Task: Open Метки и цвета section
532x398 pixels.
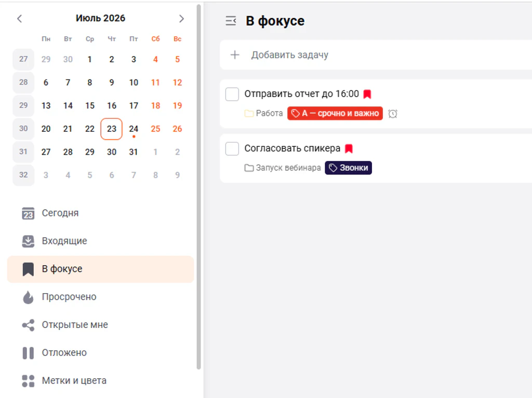Action: [100, 381]
